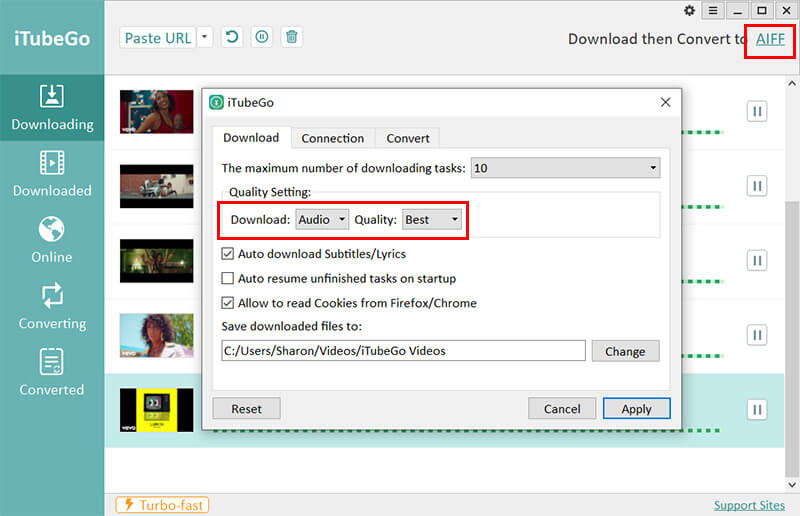The width and height of the screenshot is (800, 516).
Task: Open the Support Sites link
Action: [749, 505]
